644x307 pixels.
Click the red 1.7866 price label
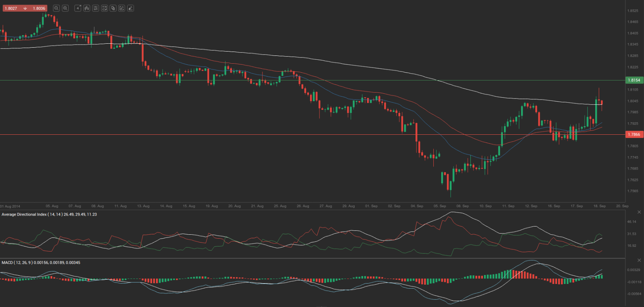click(x=634, y=134)
